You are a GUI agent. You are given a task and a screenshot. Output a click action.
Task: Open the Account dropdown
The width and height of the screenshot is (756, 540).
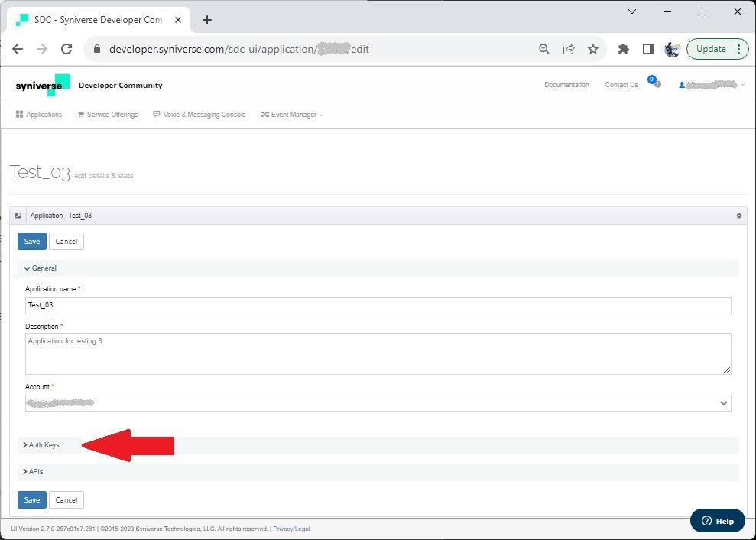[378, 403]
